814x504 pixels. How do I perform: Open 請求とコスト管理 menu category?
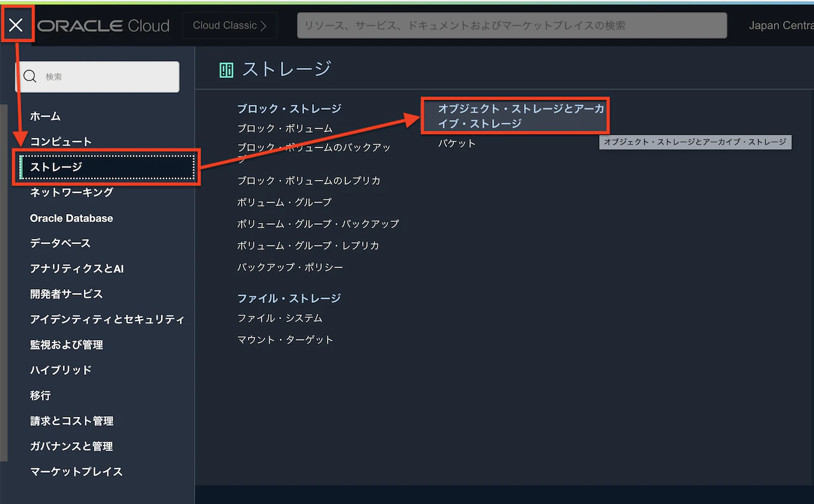click(x=72, y=421)
